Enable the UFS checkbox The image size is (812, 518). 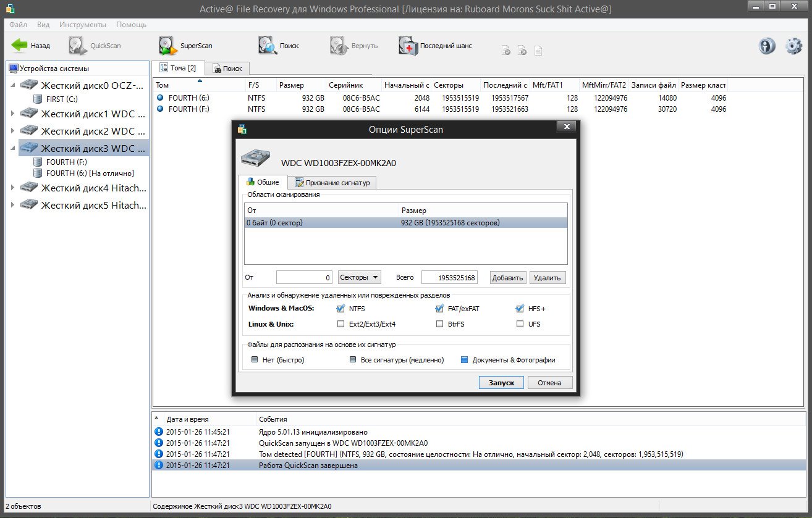pyautogui.click(x=520, y=324)
